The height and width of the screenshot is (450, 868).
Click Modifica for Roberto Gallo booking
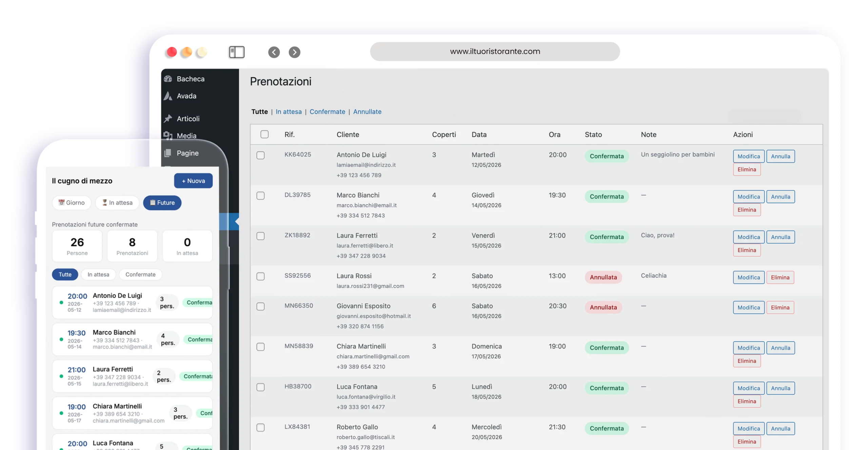coord(749,429)
